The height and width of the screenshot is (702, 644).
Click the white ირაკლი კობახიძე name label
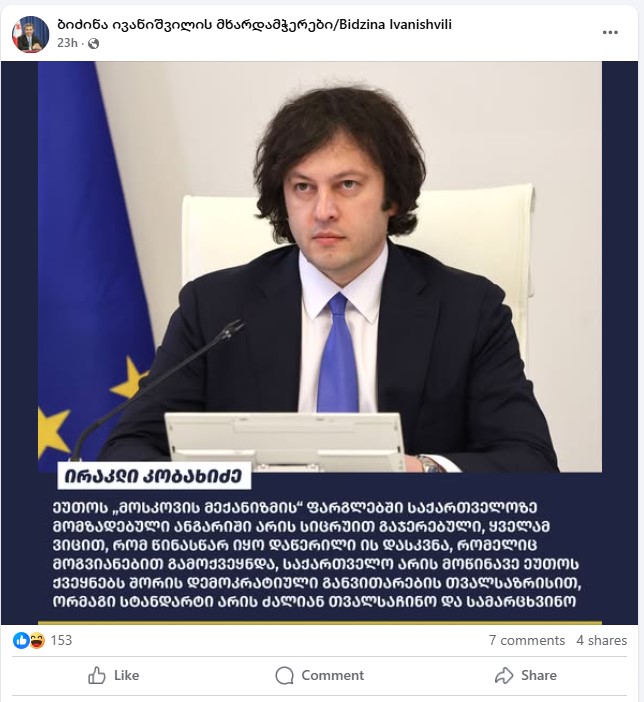(x=154, y=476)
